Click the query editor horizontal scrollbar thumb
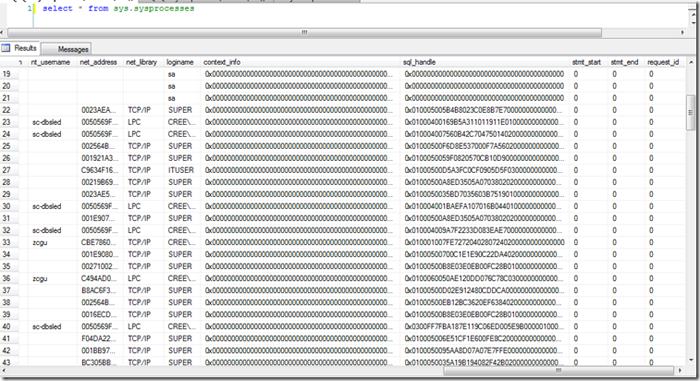This screenshot has height=381, width=700. tap(304, 33)
